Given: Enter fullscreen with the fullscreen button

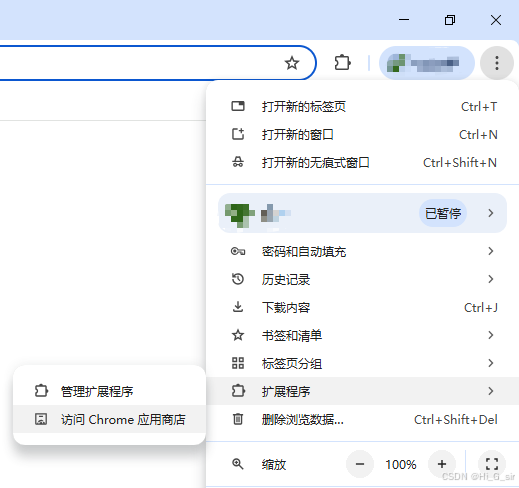Looking at the screenshot, I should pos(492,464).
